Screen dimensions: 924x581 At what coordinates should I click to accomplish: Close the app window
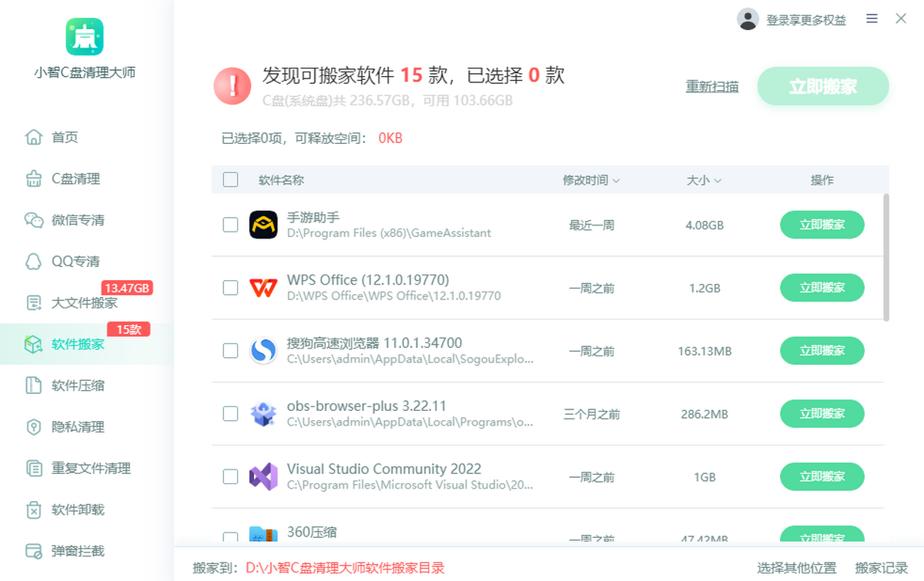click(901, 18)
